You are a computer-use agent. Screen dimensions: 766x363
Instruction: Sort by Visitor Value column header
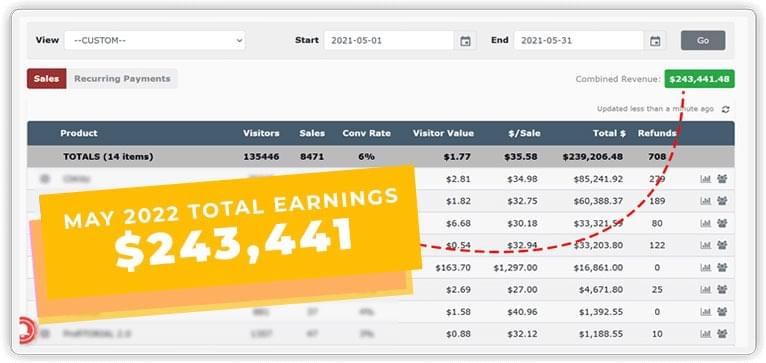pos(443,133)
